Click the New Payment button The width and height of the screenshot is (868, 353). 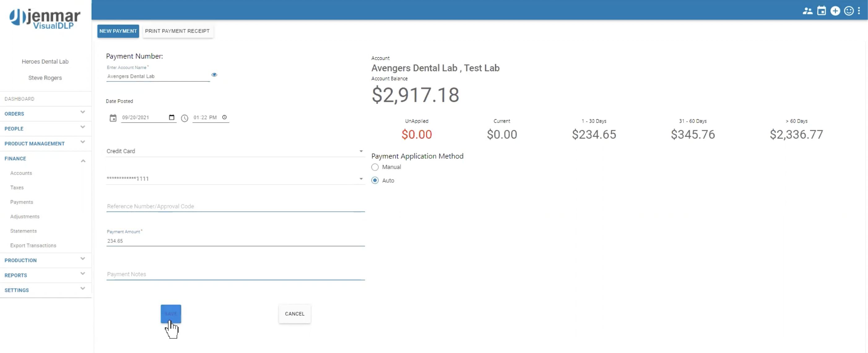tap(118, 31)
